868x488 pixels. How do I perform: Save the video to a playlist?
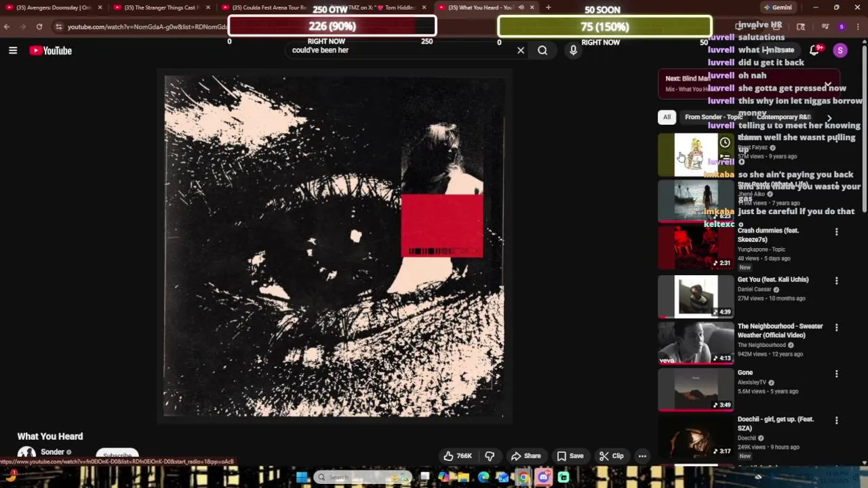[x=570, y=456]
